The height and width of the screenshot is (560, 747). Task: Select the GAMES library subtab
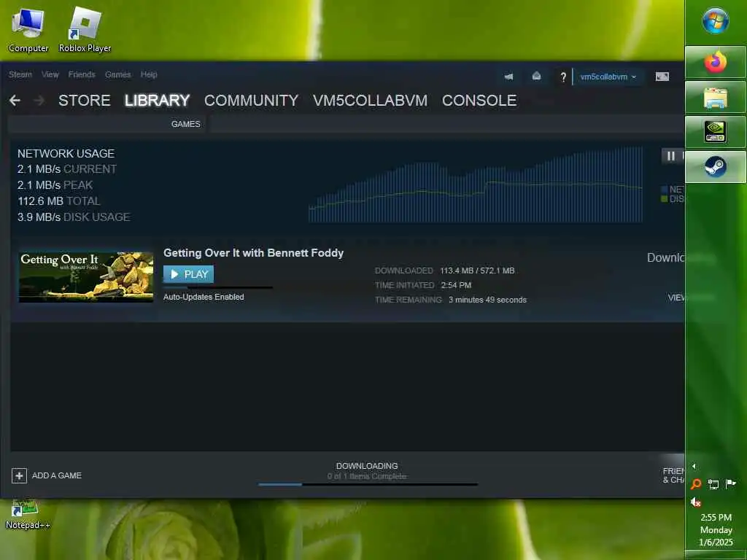click(186, 124)
